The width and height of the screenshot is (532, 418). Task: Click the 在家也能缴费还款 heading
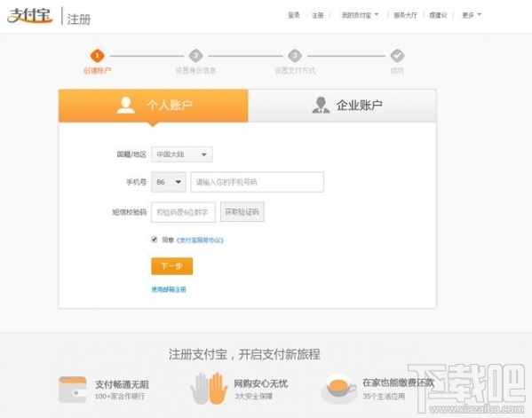tap(398, 383)
